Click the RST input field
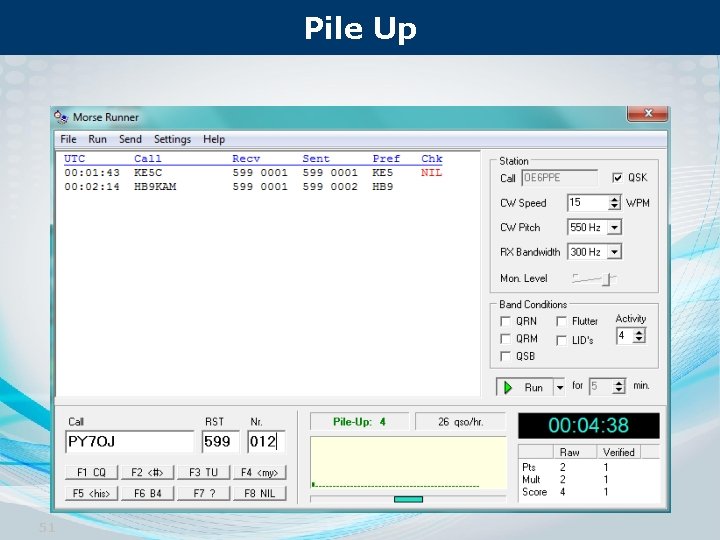 click(220, 442)
